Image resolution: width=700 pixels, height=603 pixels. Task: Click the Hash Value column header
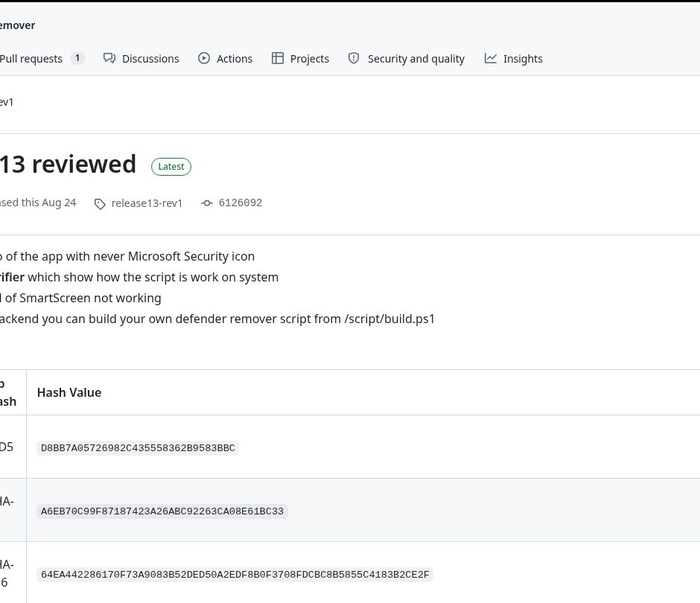(x=69, y=392)
